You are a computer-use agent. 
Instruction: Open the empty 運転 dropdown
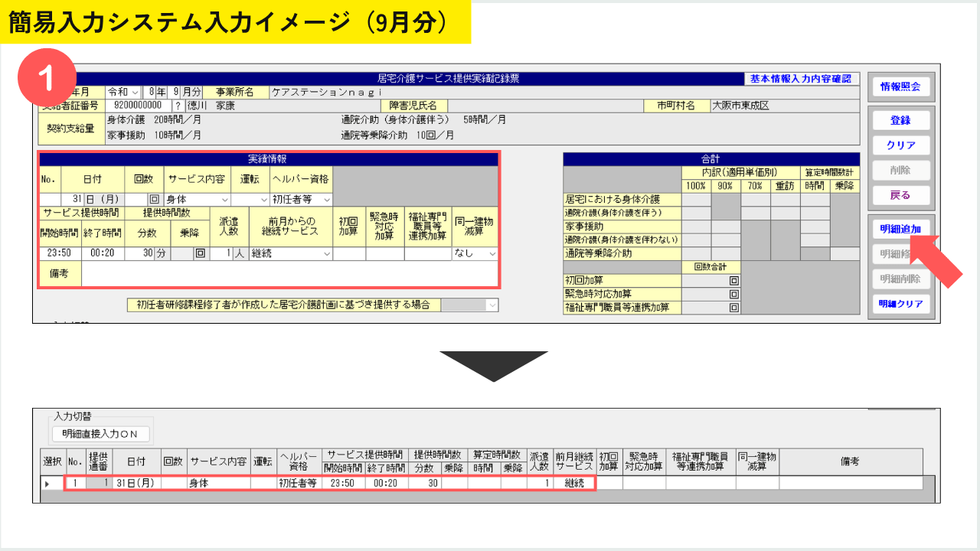250,199
